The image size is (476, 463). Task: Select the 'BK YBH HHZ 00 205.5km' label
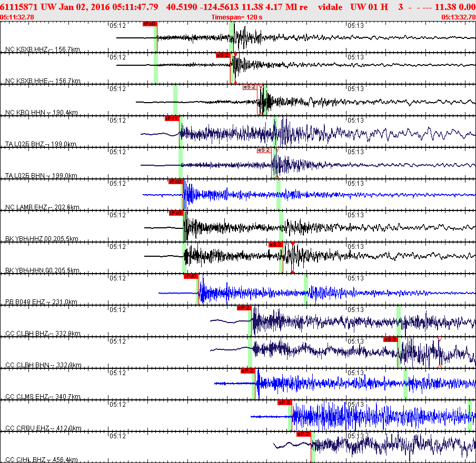point(42,238)
